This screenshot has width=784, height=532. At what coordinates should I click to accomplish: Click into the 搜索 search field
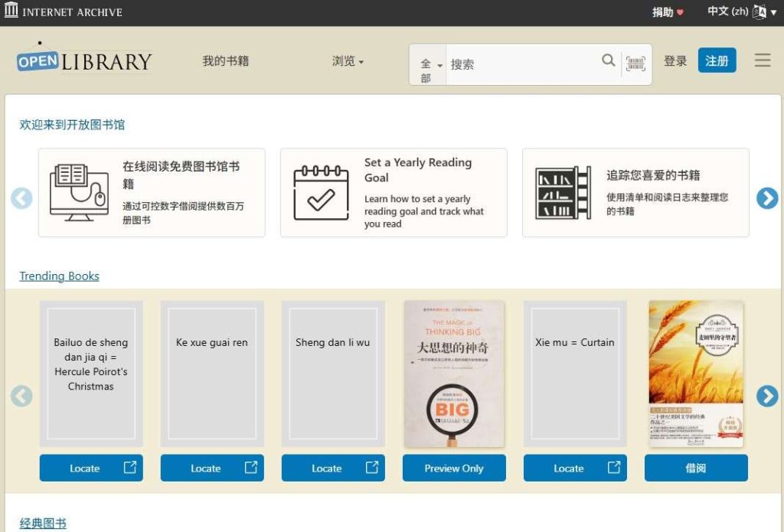click(521, 64)
